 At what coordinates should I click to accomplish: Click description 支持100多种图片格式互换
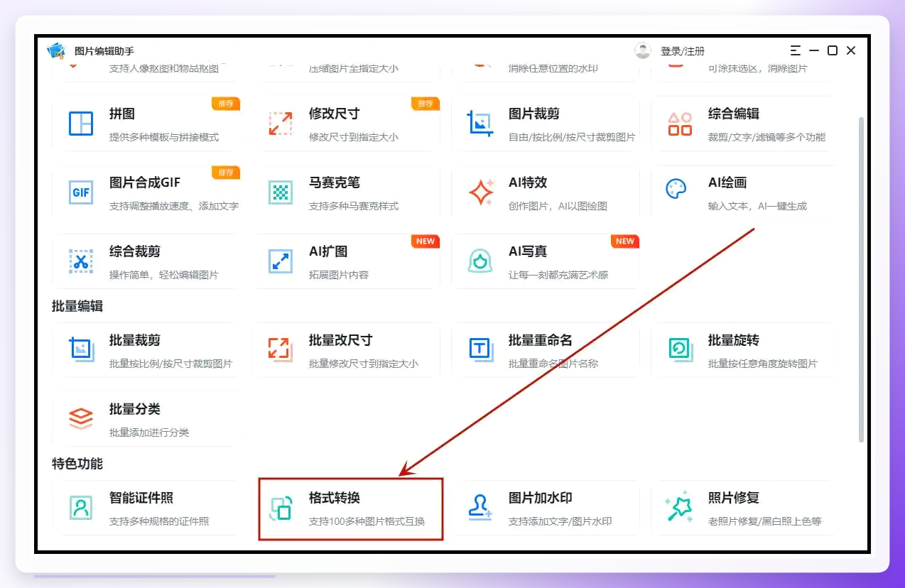[x=367, y=521]
